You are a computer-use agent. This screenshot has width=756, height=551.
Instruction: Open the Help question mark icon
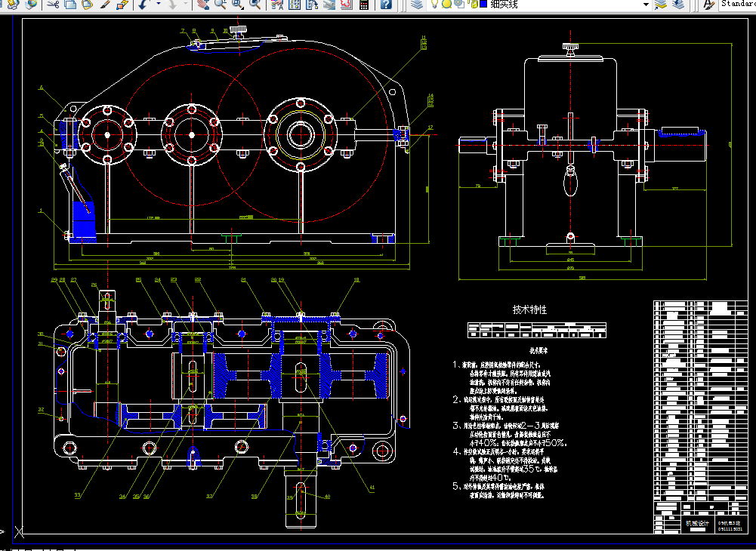click(x=386, y=5)
